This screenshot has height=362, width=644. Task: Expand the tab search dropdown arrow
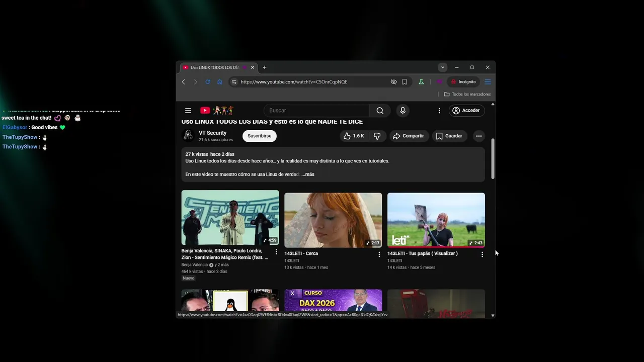click(x=443, y=67)
